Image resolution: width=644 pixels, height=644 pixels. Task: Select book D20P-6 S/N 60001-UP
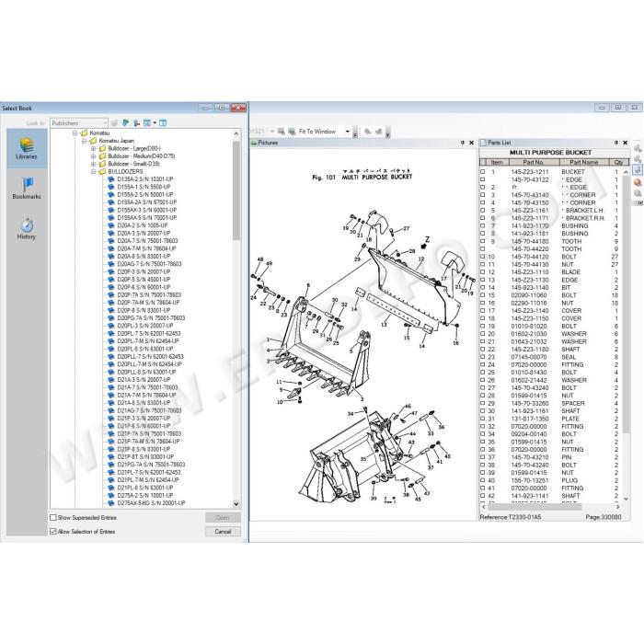[144, 287]
